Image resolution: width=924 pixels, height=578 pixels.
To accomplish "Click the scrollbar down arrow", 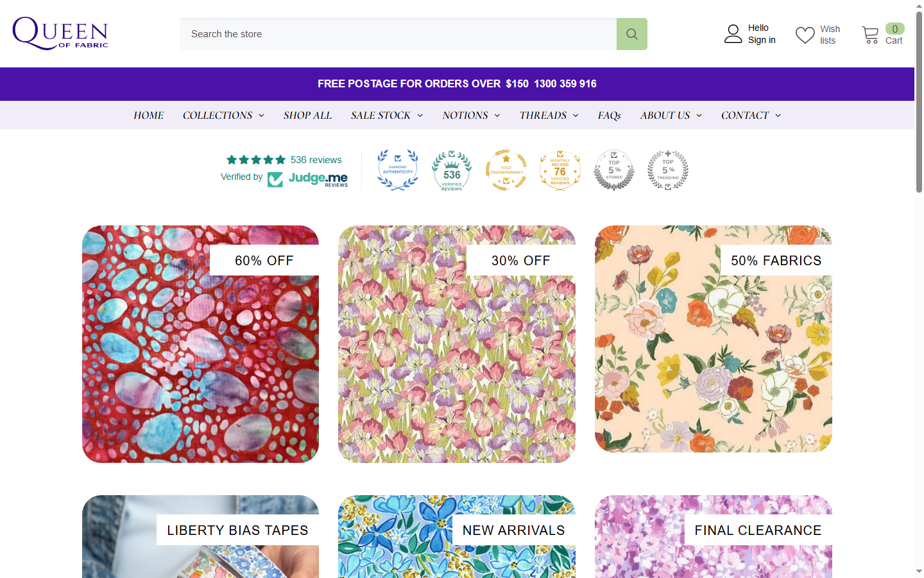I will coord(919,572).
